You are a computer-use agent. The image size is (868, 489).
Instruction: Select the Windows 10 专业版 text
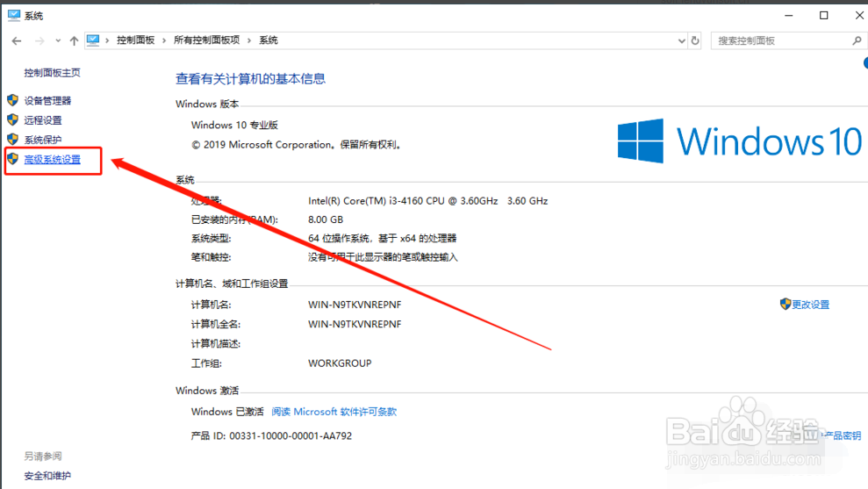pyautogui.click(x=234, y=126)
